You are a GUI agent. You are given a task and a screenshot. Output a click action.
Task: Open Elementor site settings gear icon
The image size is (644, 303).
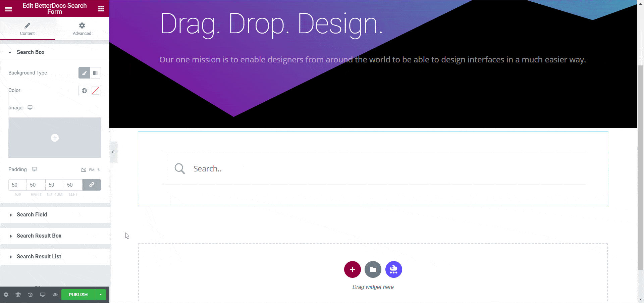coord(6,295)
